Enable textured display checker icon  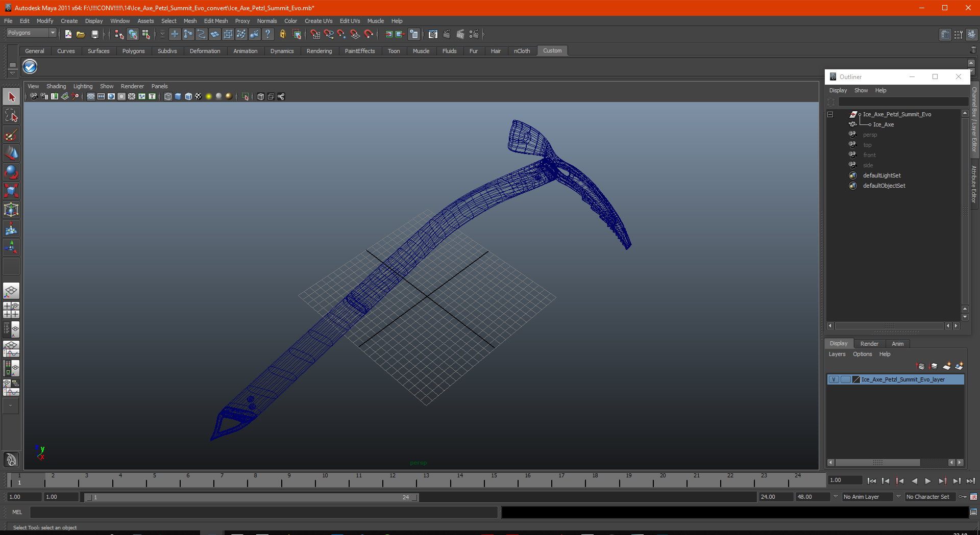coord(199,96)
